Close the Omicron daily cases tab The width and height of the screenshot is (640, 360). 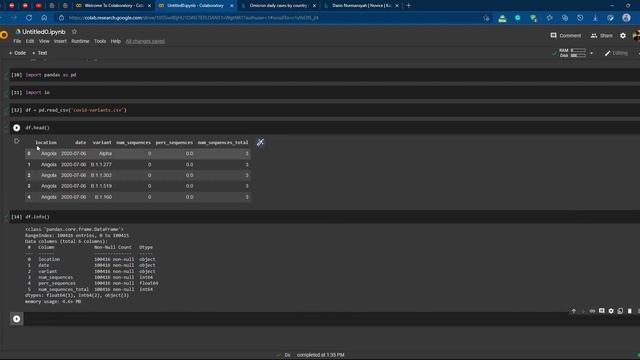pos(314,6)
